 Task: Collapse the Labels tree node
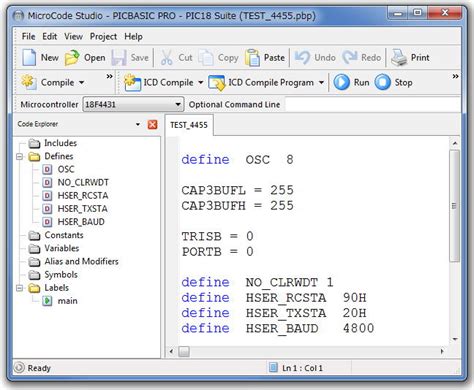[20, 288]
